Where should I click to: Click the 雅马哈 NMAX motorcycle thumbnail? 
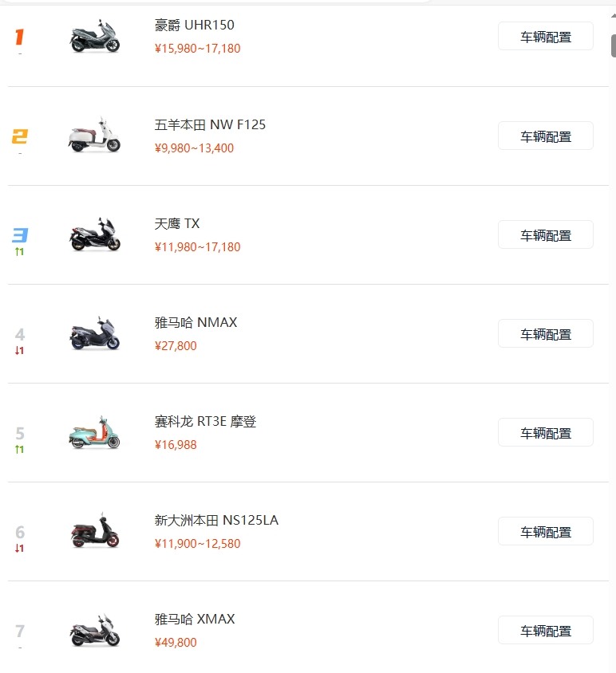pos(94,333)
